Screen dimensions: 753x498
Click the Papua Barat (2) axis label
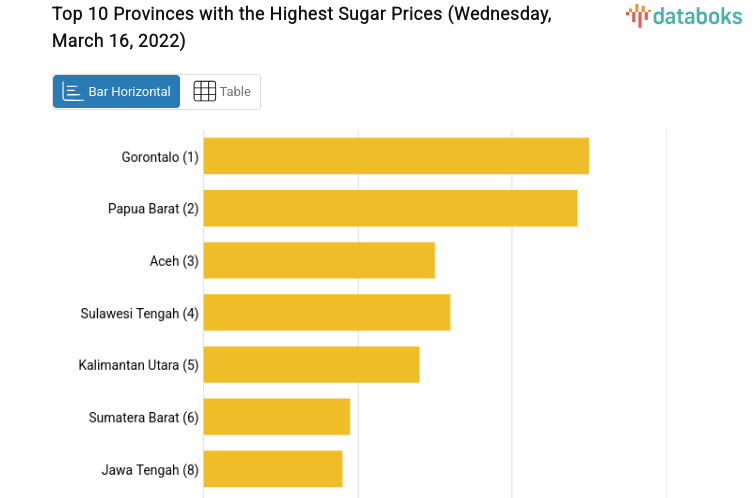click(x=154, y=209)
